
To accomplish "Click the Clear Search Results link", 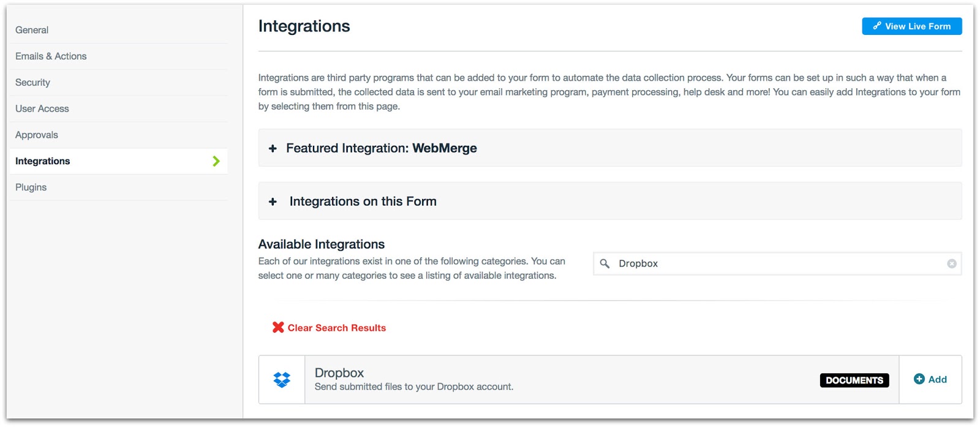I will (336, 328).
